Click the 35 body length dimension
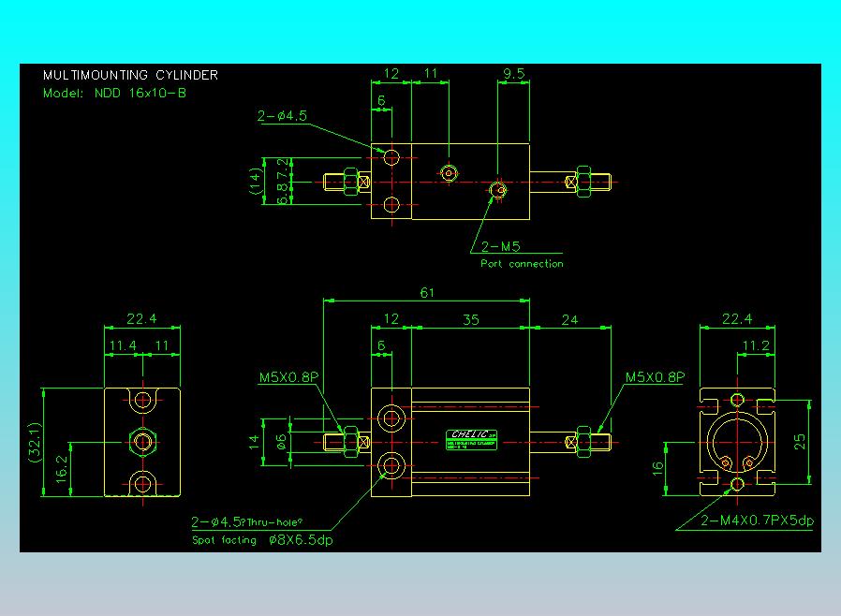Viewport: 841px width, 616px height. tap(470, 320)
